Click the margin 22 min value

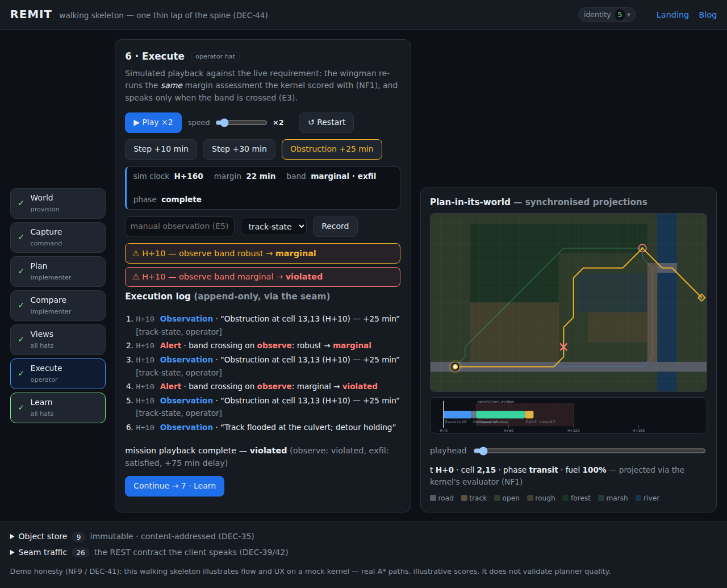261,176
